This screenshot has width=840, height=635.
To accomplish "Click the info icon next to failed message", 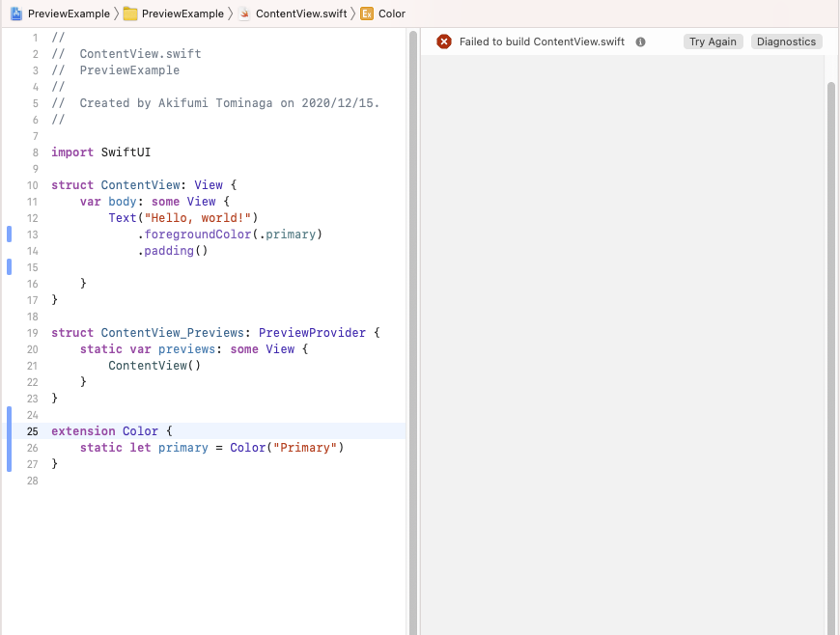I will (x=641, y=41).
